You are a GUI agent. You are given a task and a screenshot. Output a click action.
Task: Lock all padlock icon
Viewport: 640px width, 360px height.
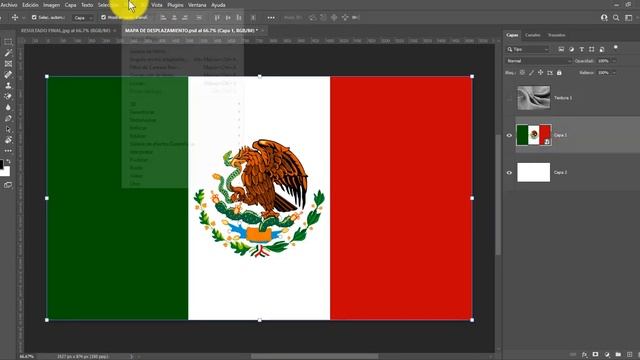pos(559,73)
